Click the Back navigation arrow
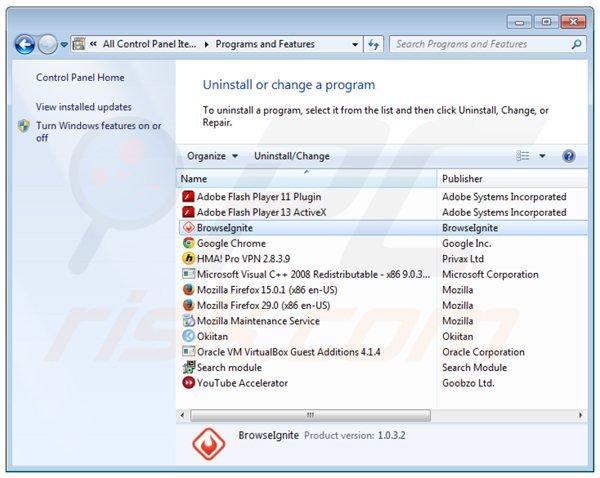Screen dimensions: 600x478 [25, 44]
